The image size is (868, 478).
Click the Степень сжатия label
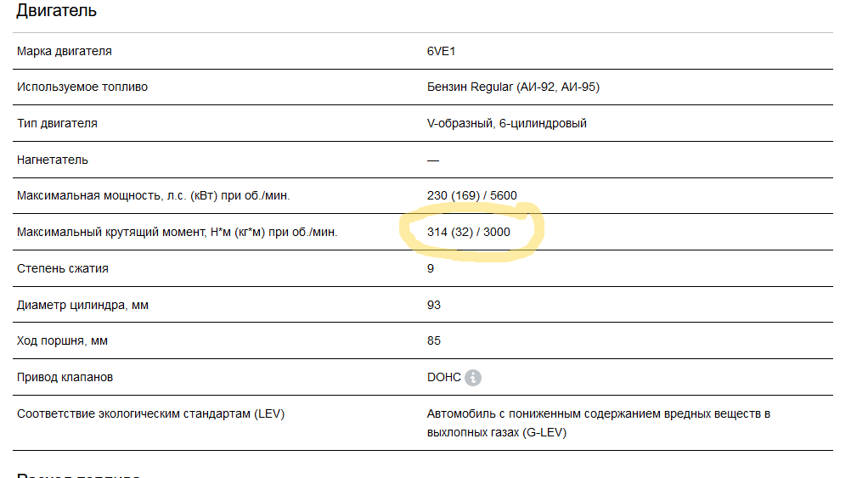(x=63, y=269)
